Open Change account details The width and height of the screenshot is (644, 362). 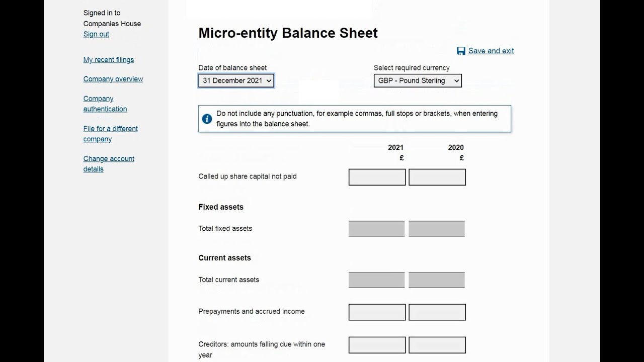point(109,163)
